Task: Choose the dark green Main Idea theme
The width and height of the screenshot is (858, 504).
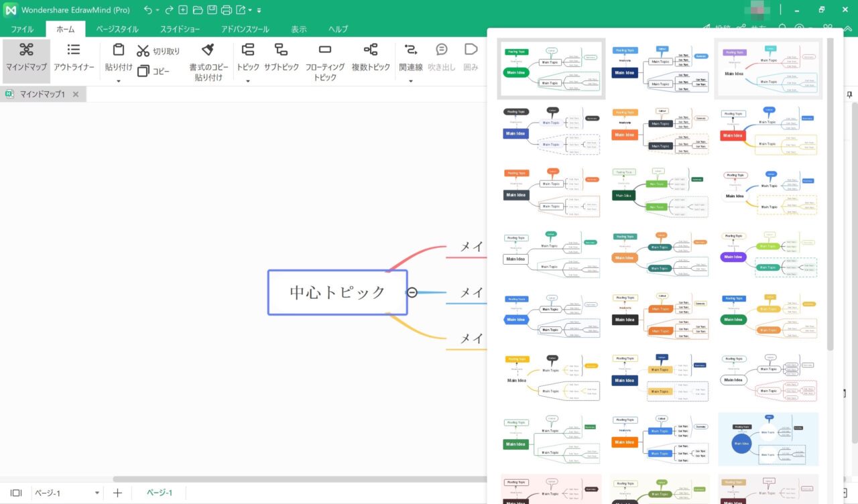Action: pyautogui.click(x=660, y=192)
